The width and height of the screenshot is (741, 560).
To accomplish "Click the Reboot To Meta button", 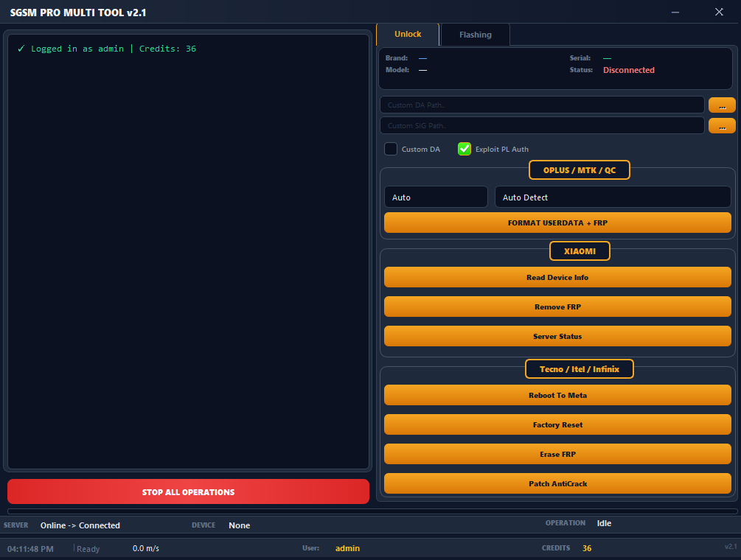I will [557, 395].
